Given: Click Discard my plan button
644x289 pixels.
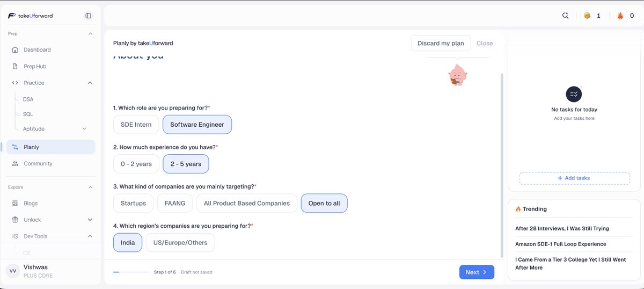Looking at the screenshot, I should click(x=441, y=44).
